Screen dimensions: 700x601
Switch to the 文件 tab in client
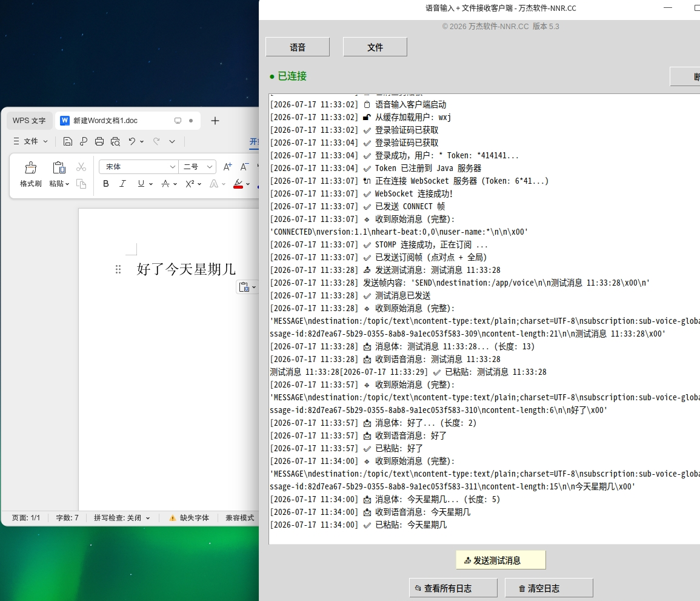pos(375,47)
